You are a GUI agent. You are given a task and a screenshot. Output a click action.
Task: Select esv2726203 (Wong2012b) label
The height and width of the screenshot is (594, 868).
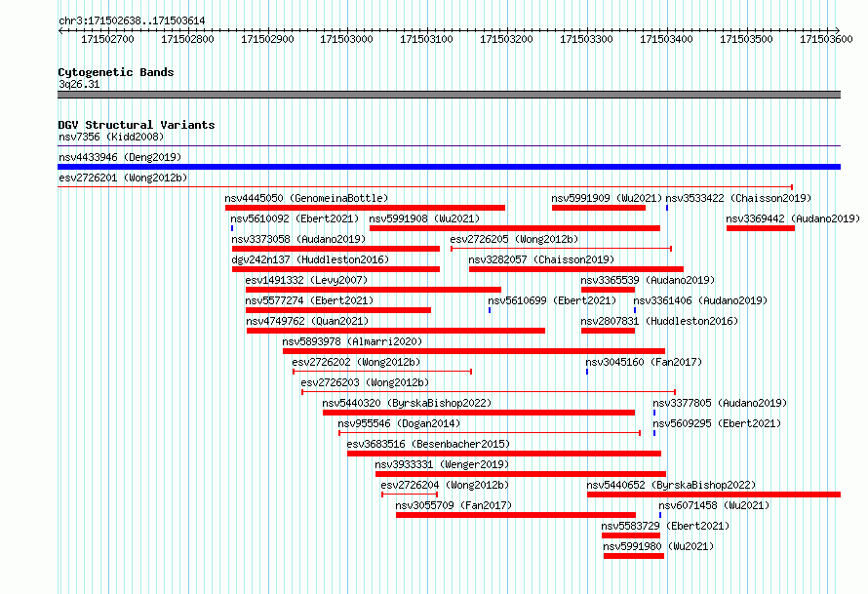[365, 382]
